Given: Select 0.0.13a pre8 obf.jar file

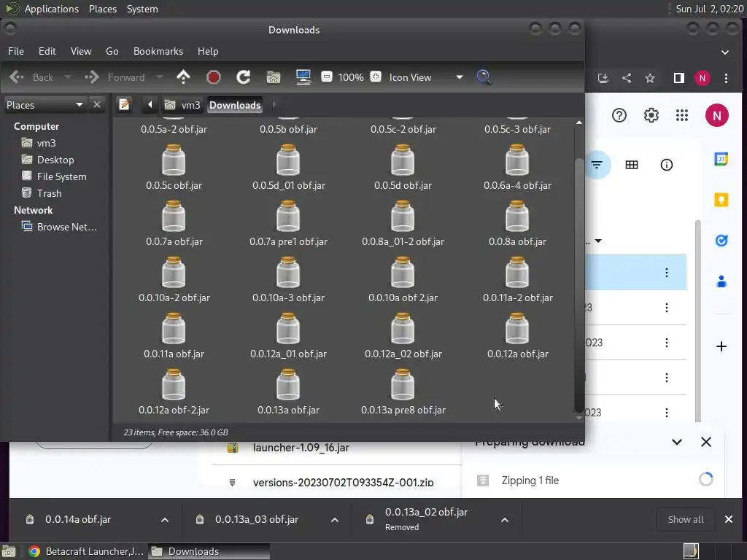Looking at the screenshot, I should (x=403, y=392).
